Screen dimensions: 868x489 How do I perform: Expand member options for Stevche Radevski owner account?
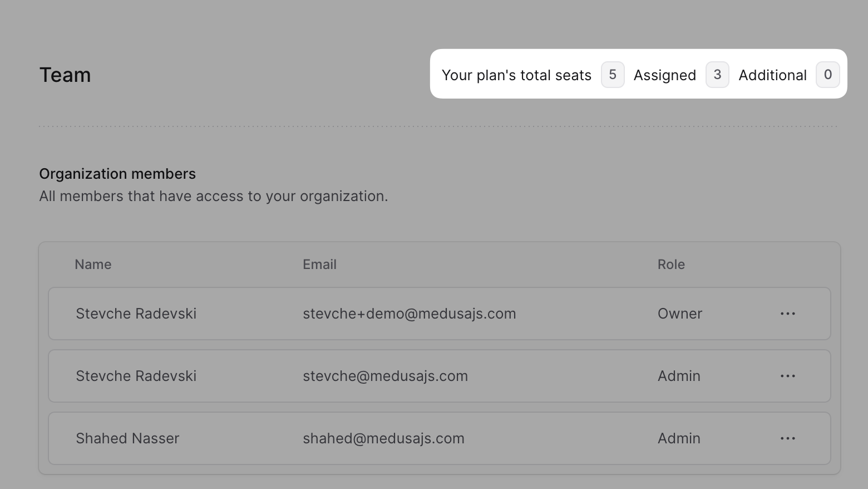click(788, 314)
